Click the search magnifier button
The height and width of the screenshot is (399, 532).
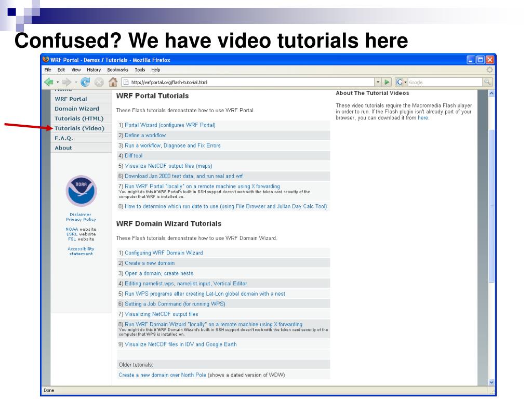click(x=487, y=82)
